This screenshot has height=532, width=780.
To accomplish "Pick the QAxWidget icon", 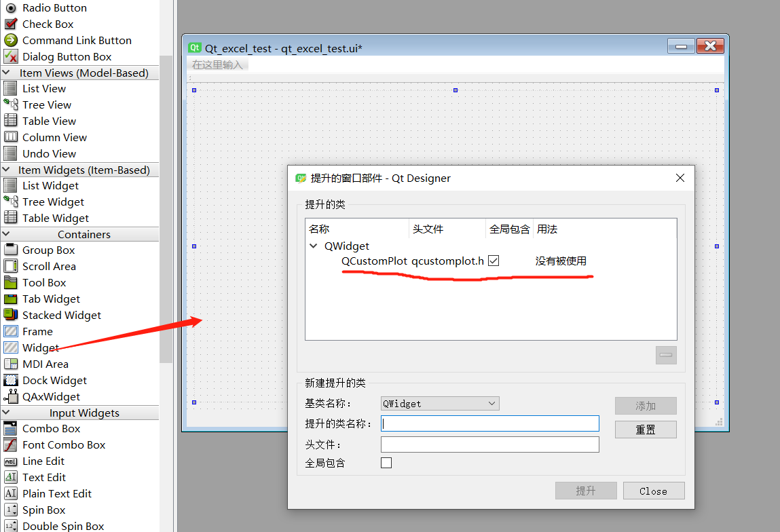I will pos(10,396).
